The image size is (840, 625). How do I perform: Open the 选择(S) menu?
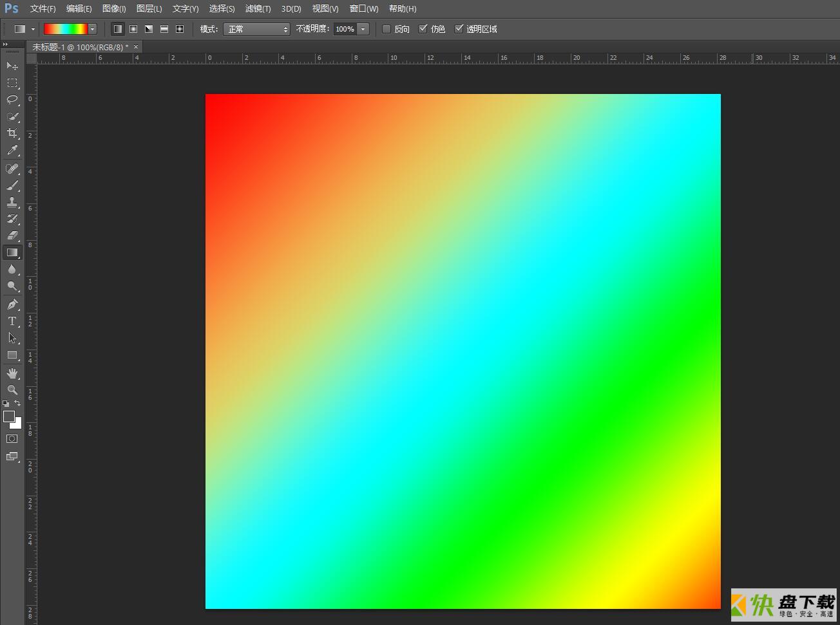[x=222, y=8]
